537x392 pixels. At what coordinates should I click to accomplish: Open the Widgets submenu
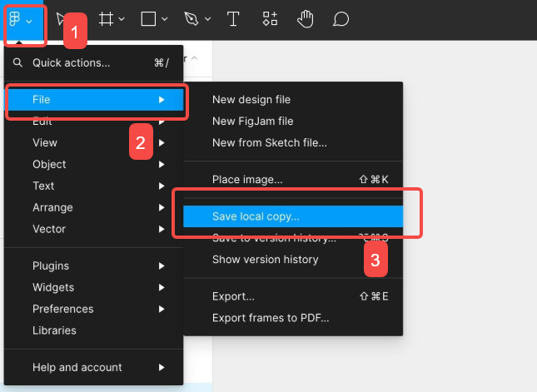(94, 288)
